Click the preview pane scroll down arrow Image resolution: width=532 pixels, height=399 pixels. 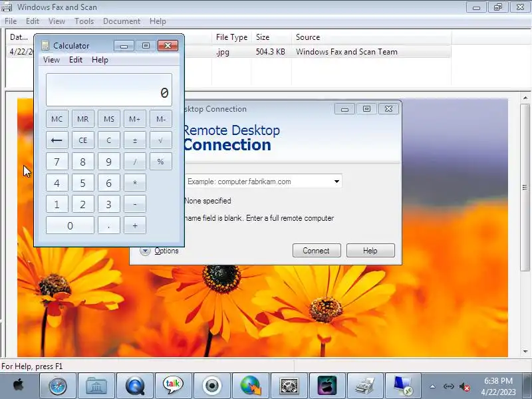pos(525,352)
